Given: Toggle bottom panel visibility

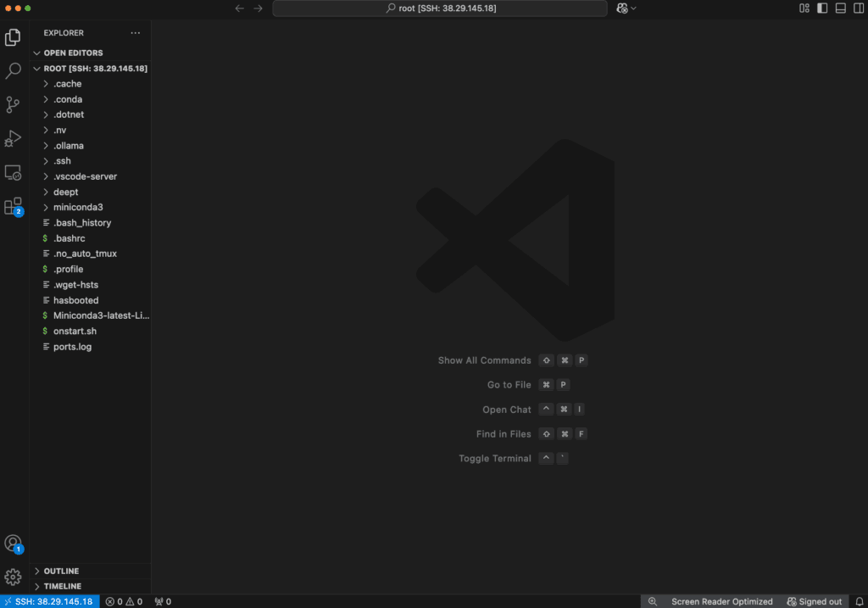Looking at the screenshot, I should 840,8.
